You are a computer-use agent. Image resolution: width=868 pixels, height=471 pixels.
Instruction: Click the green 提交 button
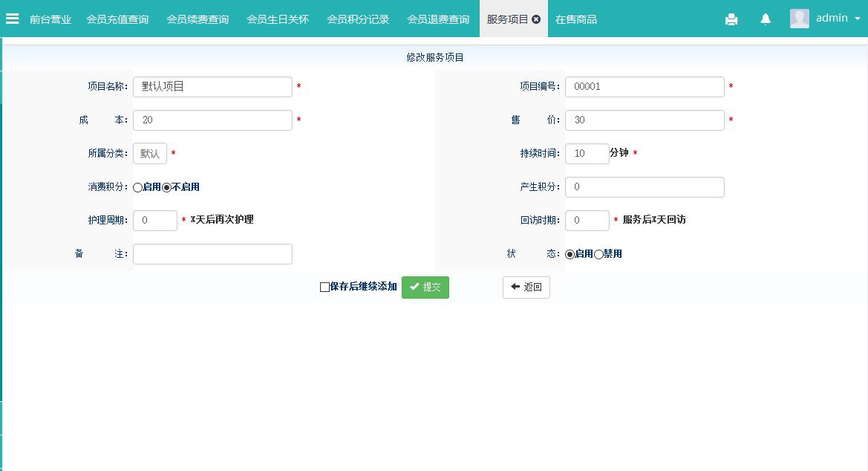pyautogui.click(x=425, y=288)
